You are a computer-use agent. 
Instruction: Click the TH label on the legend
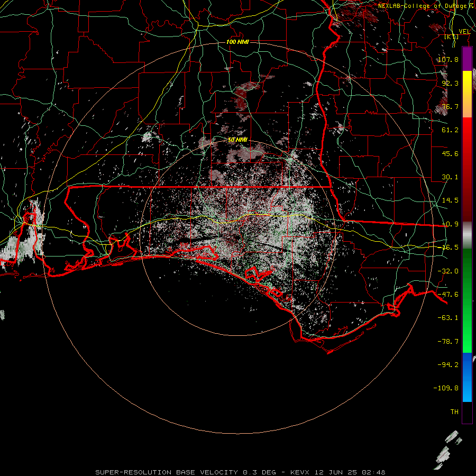(x=454, y=412)
